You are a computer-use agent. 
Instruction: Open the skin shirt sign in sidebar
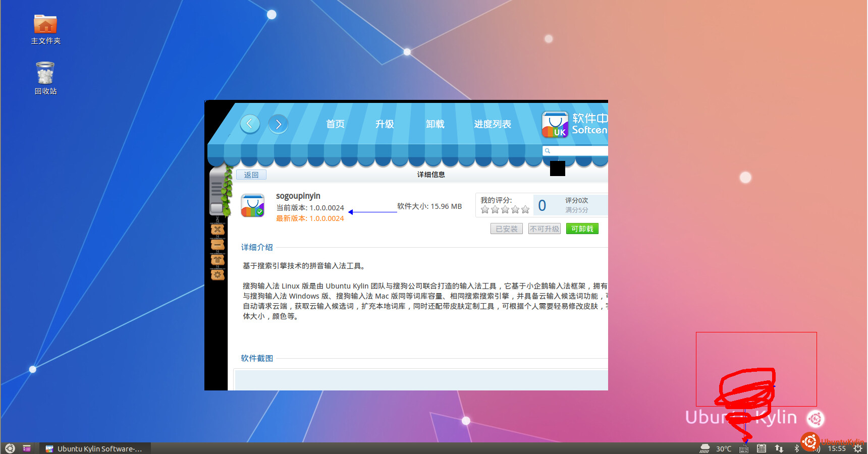point(218,260)
